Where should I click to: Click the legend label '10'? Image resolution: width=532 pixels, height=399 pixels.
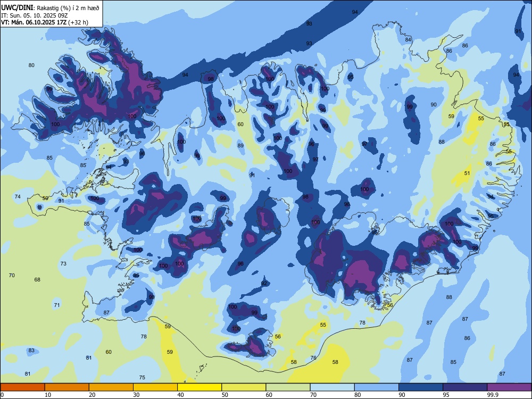pyautogui.click(x=48, y=395)
